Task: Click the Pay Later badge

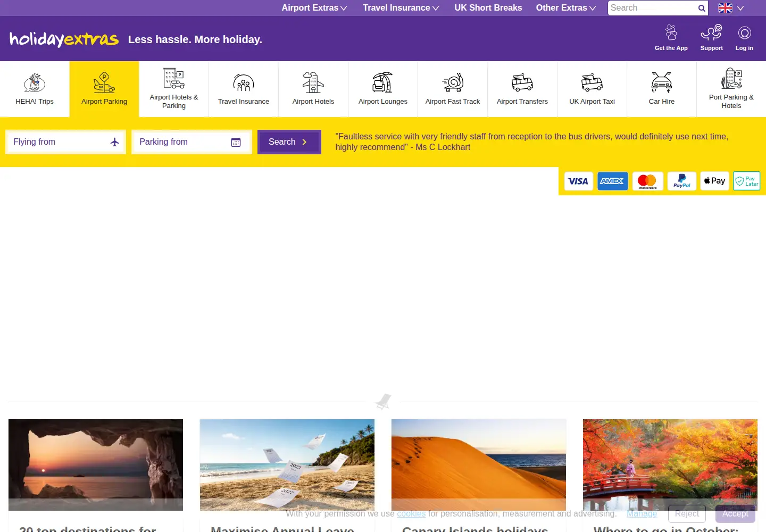Action: pyautogui.click(x=747, y=181)
